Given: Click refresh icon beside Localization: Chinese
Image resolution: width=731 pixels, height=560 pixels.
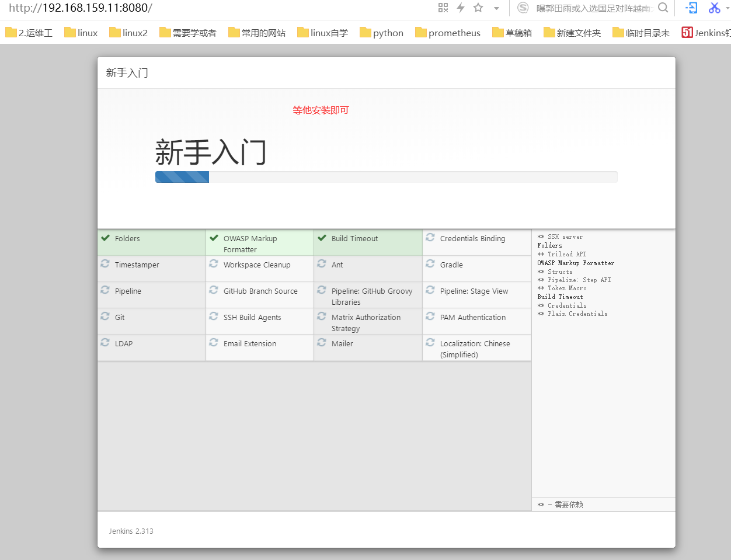Looking at the screenshot, I should point(430,342).
